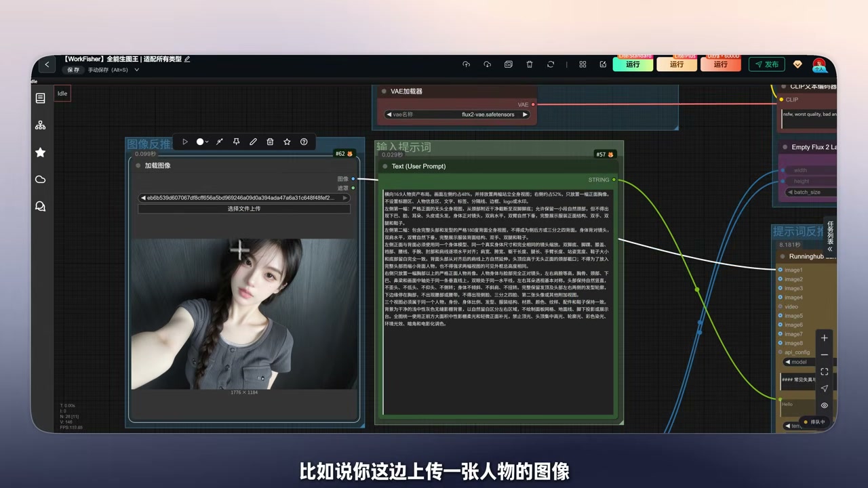Open the auto-save options chevron
Screen dimensions: 868x488
click(136, 70)
